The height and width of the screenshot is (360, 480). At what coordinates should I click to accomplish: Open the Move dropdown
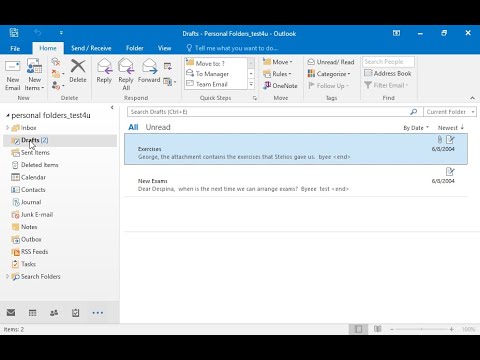[277, 62]
